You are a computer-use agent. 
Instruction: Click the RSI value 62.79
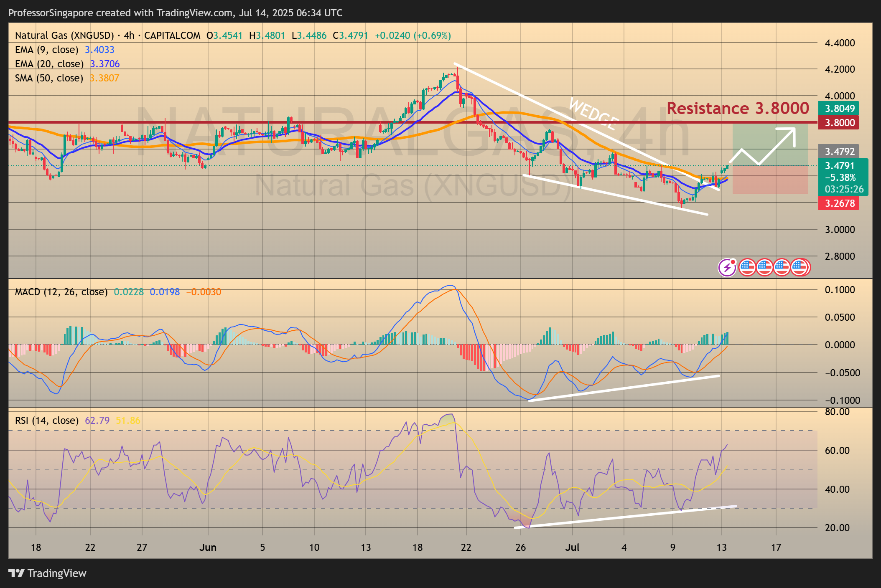pos(97,421)
